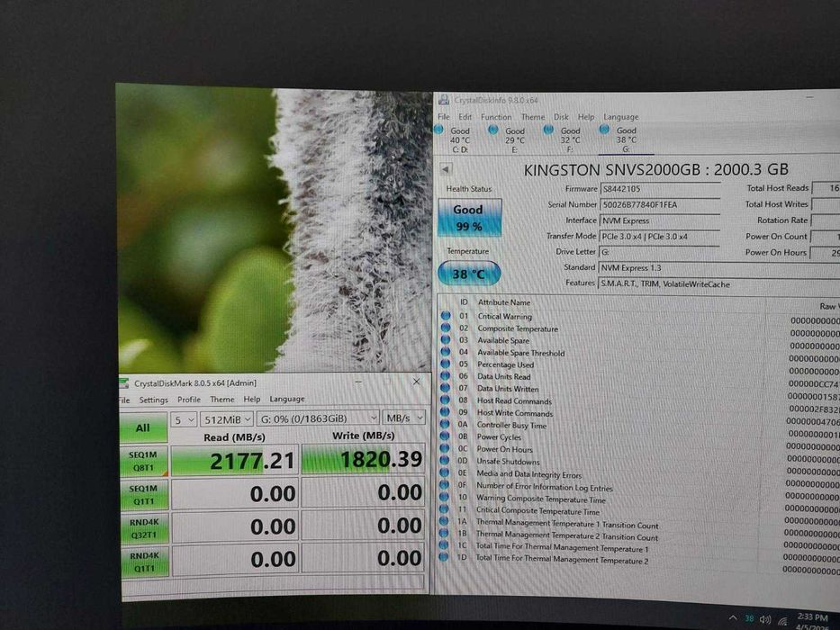Open the test size dropdown showing 512MiB
Viewport: 840px width, 630px height.
[227, 418]
